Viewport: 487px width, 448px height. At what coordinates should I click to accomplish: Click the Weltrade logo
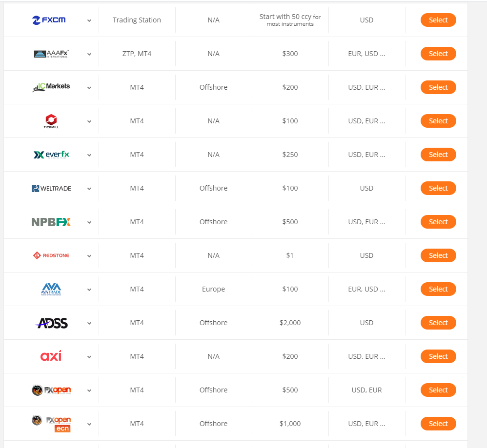(x=51, y=188)
